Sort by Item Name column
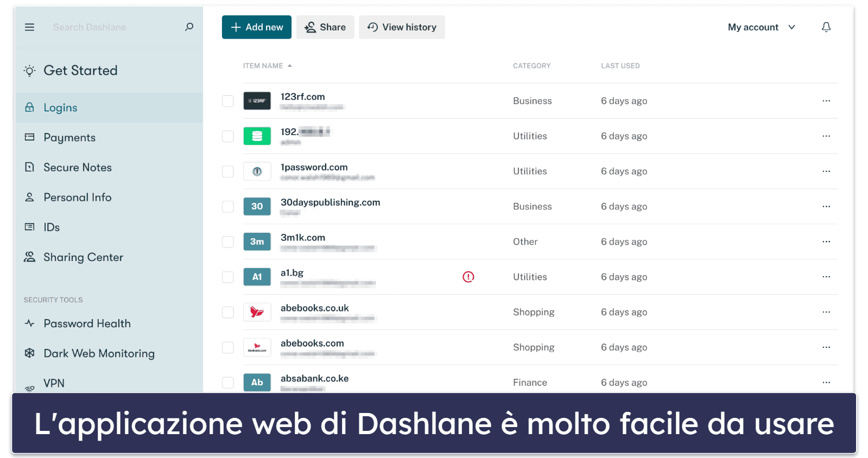The image size is (868, 458). tap(268, 66)
